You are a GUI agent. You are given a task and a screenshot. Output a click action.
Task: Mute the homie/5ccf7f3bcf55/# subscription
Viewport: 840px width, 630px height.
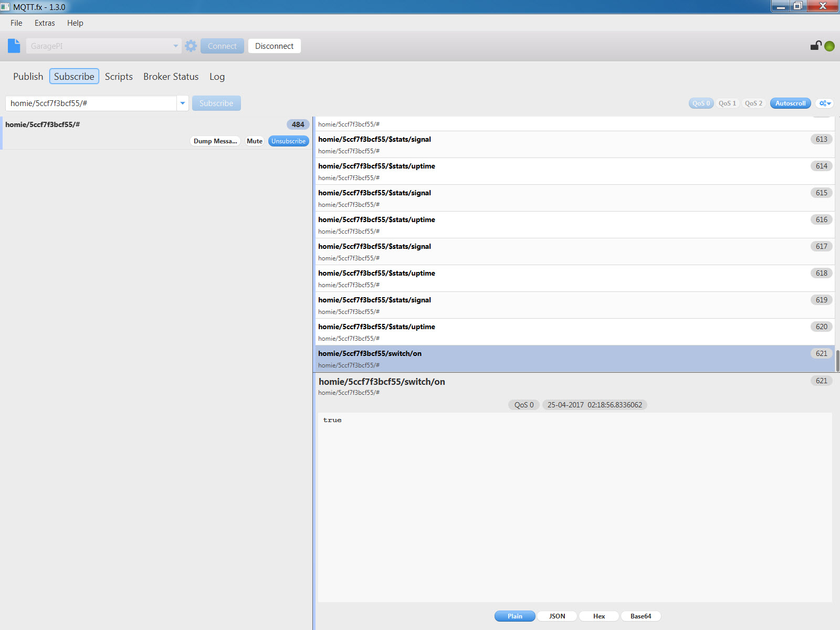(254, 141)
